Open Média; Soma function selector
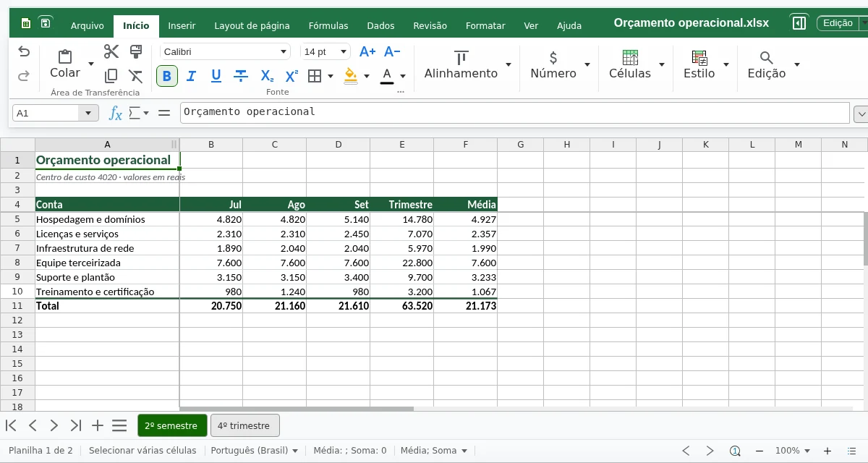Image resolution: width=868 pixels, height=463 pixels. (x=434, y=450)
